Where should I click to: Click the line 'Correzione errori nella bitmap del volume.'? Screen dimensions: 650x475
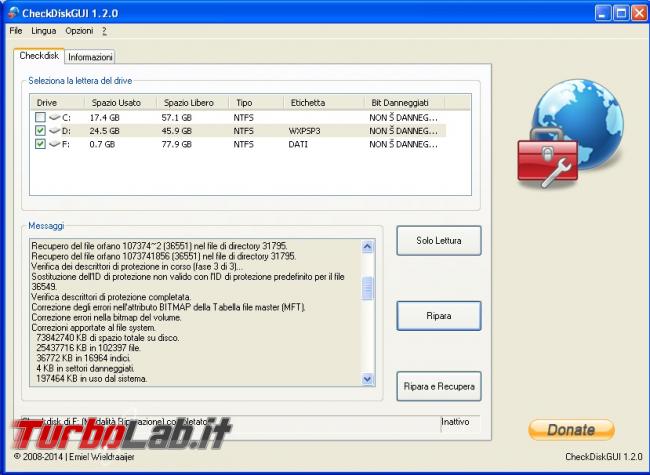[x=107, y=317]
